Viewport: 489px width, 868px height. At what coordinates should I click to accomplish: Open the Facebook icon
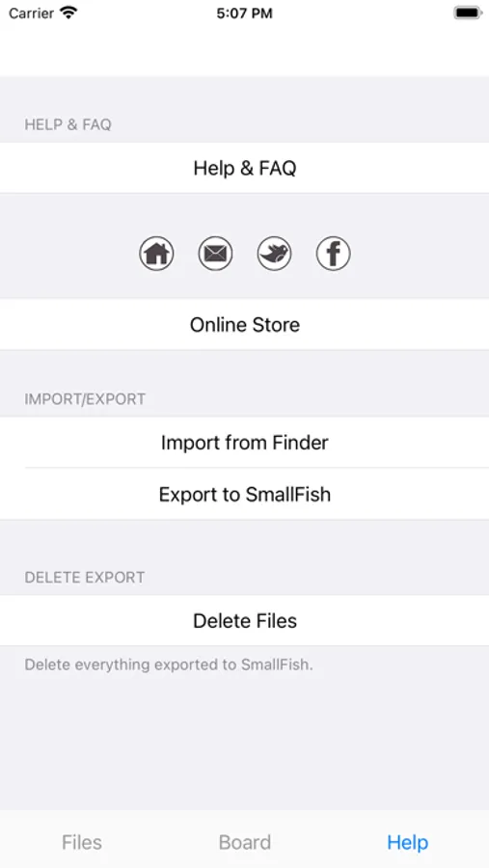point(333,254)
